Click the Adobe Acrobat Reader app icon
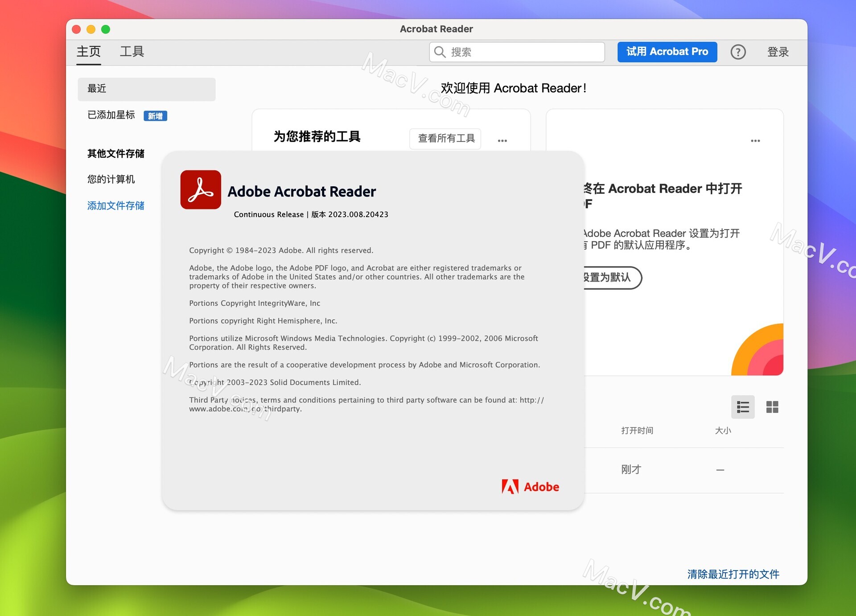Viewport: 856px width, 616px height. coord(201,190)
